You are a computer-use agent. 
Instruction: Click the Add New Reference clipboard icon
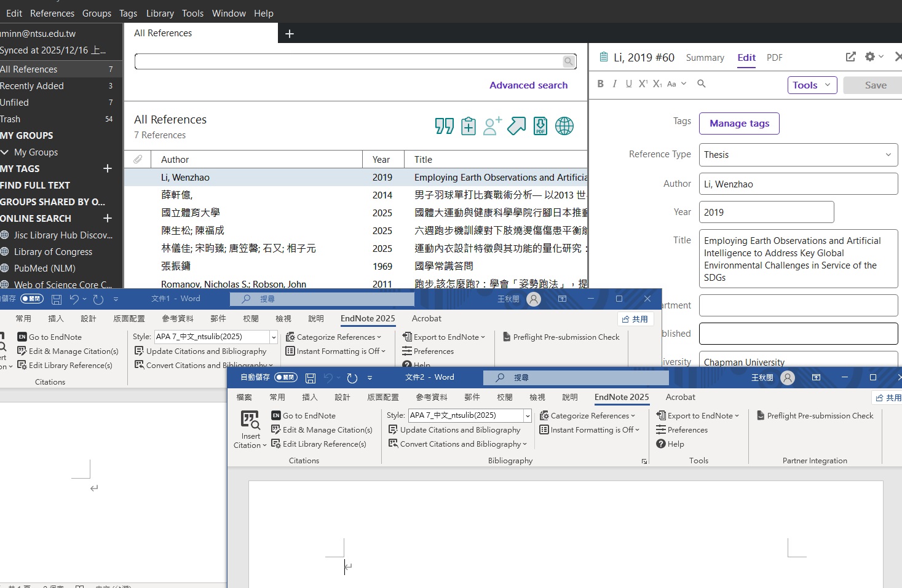point(469,126)
